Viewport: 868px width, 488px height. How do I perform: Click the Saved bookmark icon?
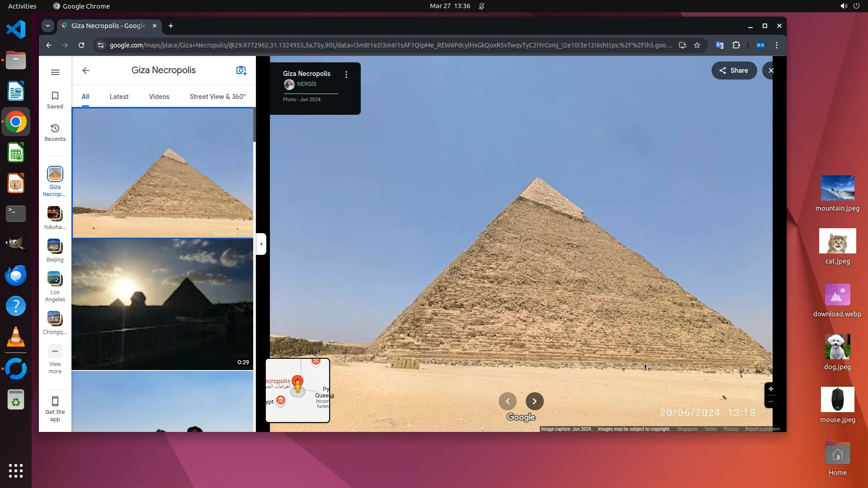[x=55, y=96]
